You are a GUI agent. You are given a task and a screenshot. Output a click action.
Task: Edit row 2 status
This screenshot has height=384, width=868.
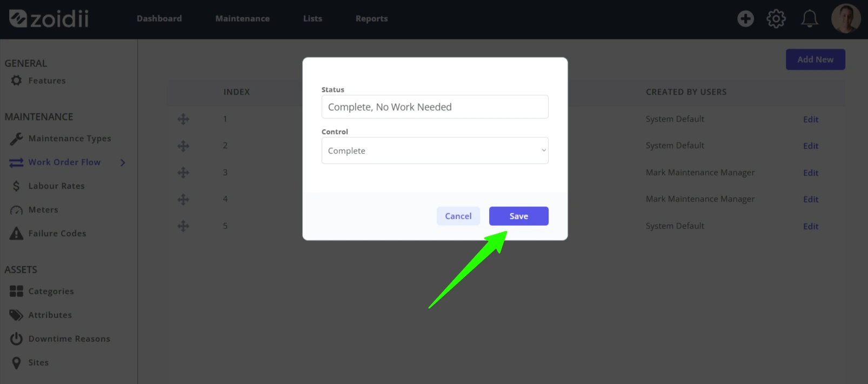tap(810, 146)
